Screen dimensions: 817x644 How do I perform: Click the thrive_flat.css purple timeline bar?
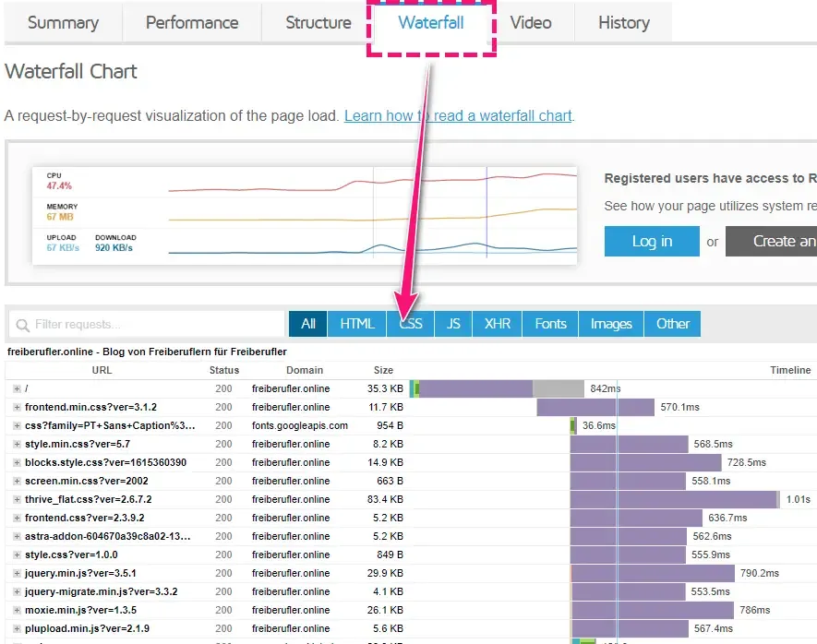click(674, 499)
